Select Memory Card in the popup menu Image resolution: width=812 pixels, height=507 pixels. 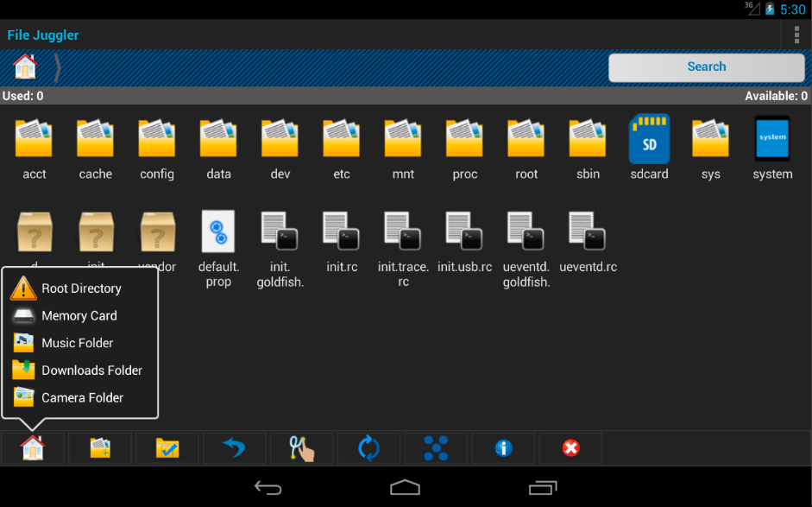coord(80,316)
